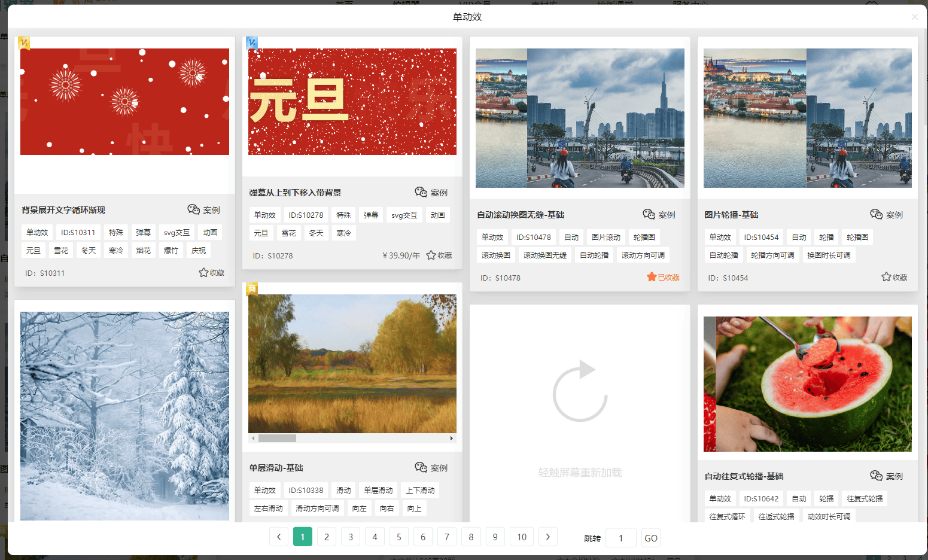Jump to page 2

(327, 537)
